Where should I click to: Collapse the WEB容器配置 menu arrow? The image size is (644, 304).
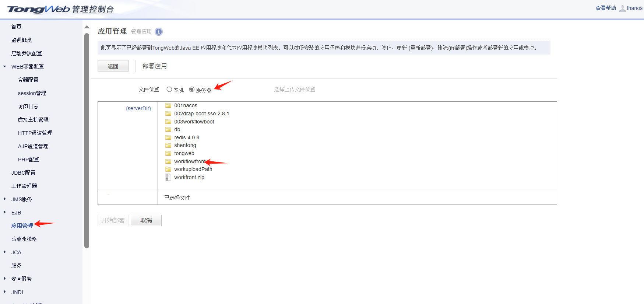5,67
